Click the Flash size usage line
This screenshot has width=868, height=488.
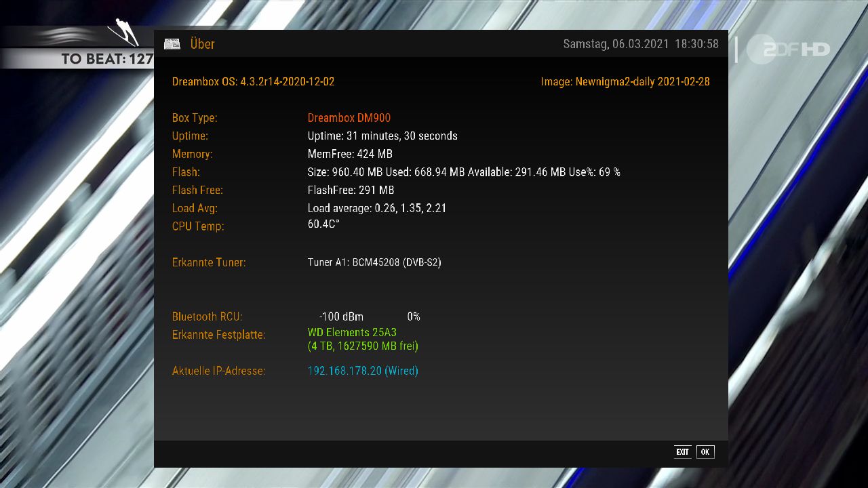(463, 172)
